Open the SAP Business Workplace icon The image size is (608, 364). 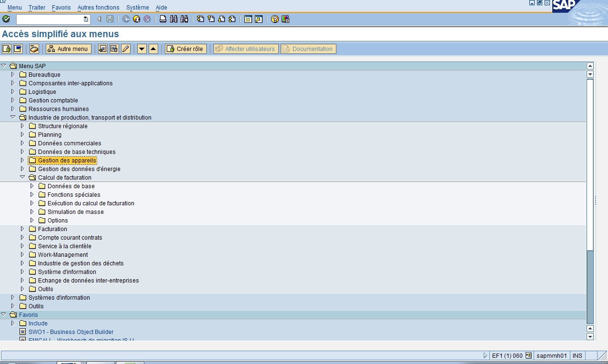click(x=34, y=49)
